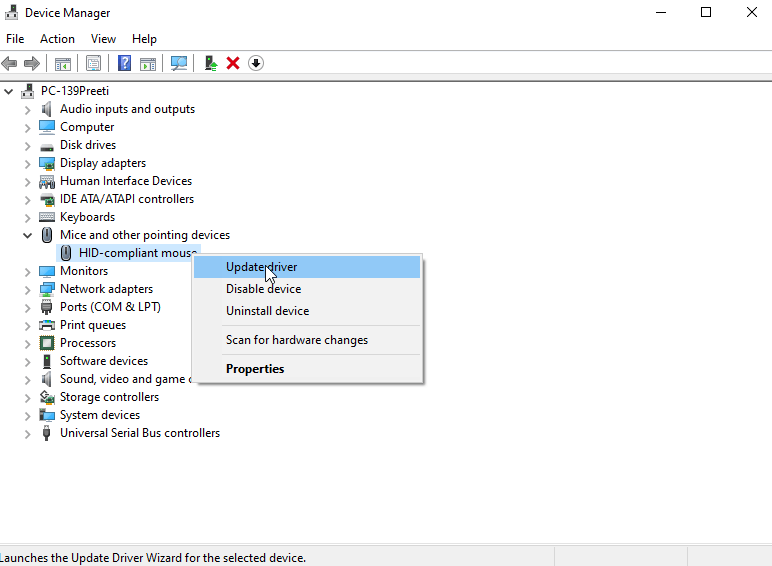Click the Keyboards icon
The height and width of the screenshot is (566, 772).
pyautogui.click(x=47, y=217)
